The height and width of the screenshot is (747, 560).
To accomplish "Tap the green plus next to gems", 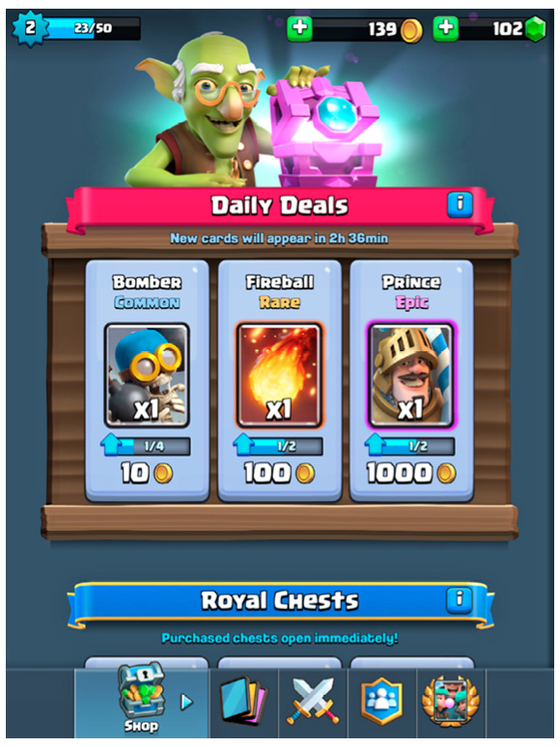I will (446, 29).
